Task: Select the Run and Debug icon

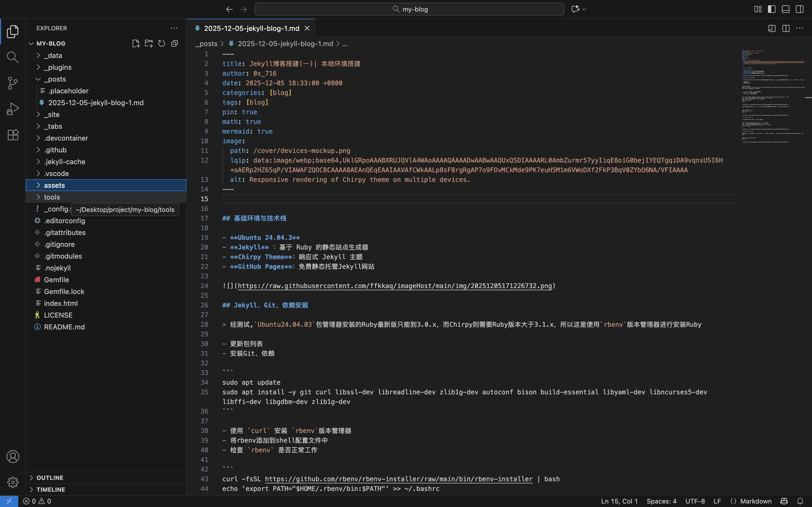Action: coord(13,109)
